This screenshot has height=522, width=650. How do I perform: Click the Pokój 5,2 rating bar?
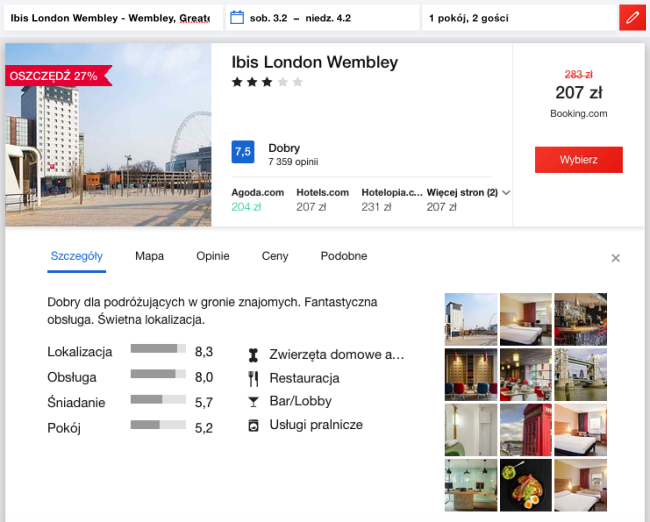point(158,425)
